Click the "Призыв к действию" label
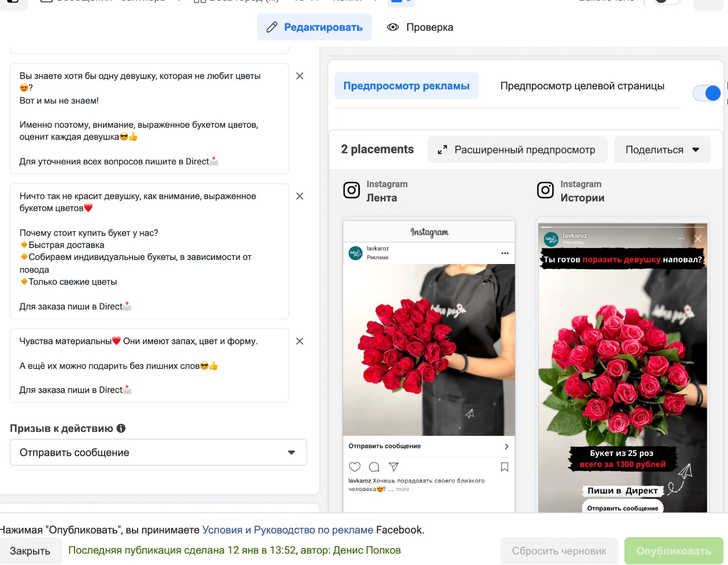 tap(61, 428)
